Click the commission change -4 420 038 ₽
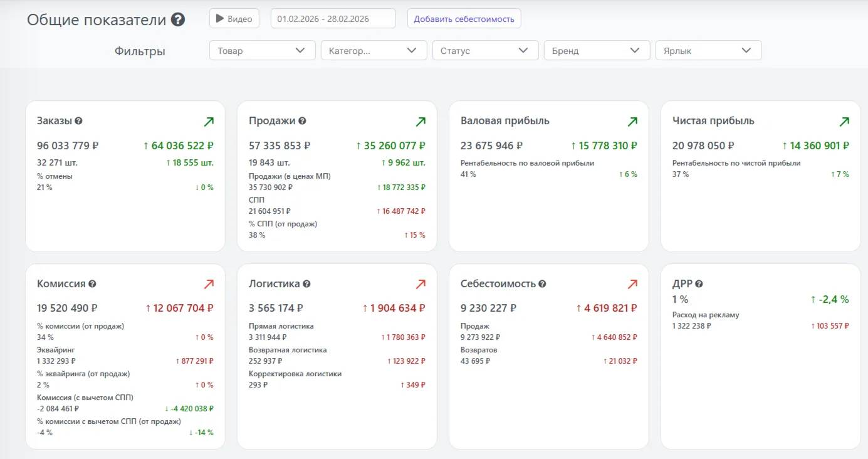The width and height of the screenshot is (868, 459). point(189,409)
